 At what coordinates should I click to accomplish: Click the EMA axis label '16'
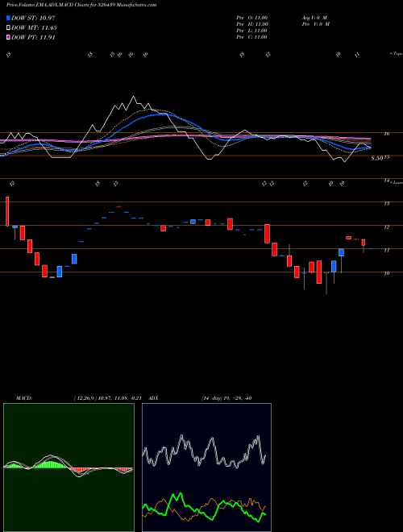[386, 134]
